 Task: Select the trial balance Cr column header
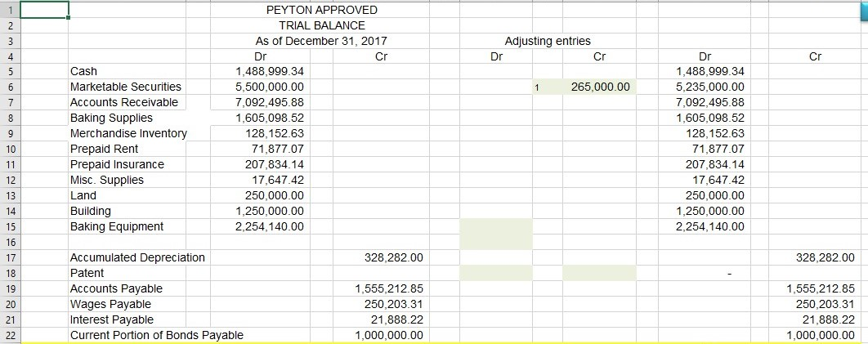click(x=381, y=56)
